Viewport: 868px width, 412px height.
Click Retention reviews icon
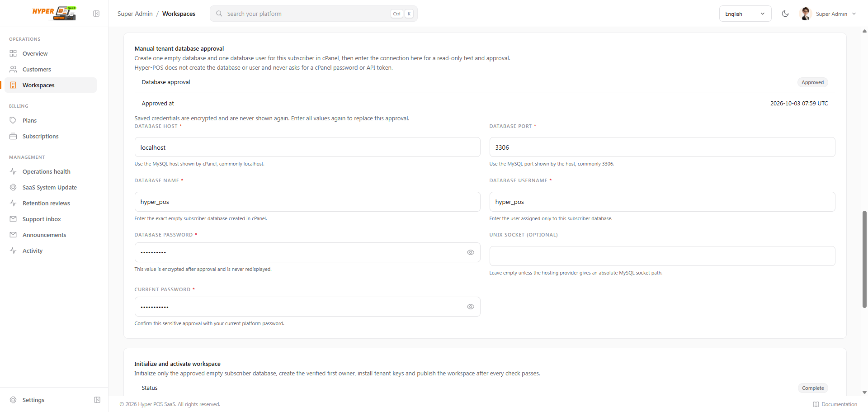coord(13,203)
